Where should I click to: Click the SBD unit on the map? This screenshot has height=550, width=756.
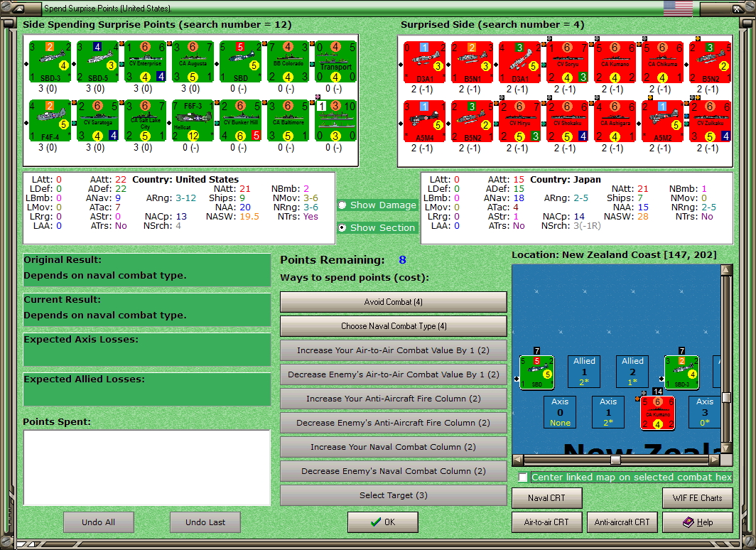pyautogui.click(x=536, y=372)
